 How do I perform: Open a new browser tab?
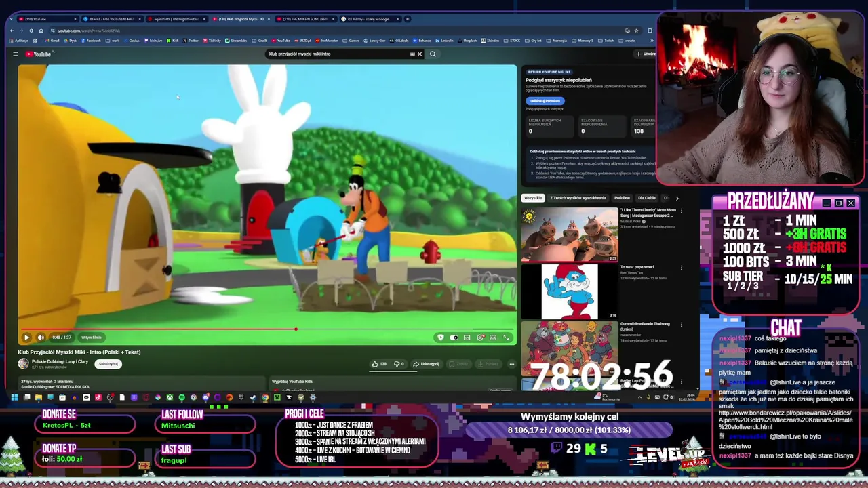click(407, 19)
